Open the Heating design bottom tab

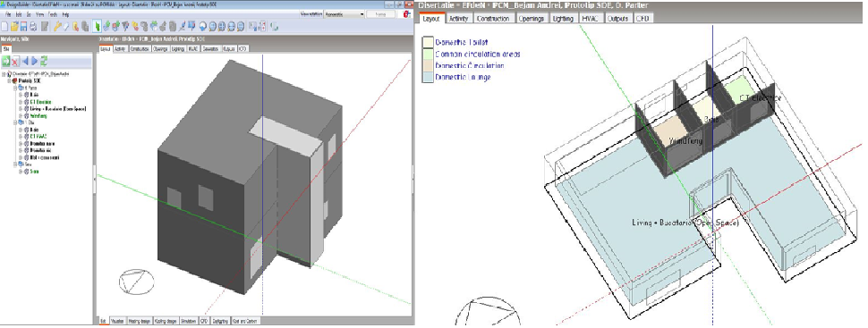tap(140, 321)
